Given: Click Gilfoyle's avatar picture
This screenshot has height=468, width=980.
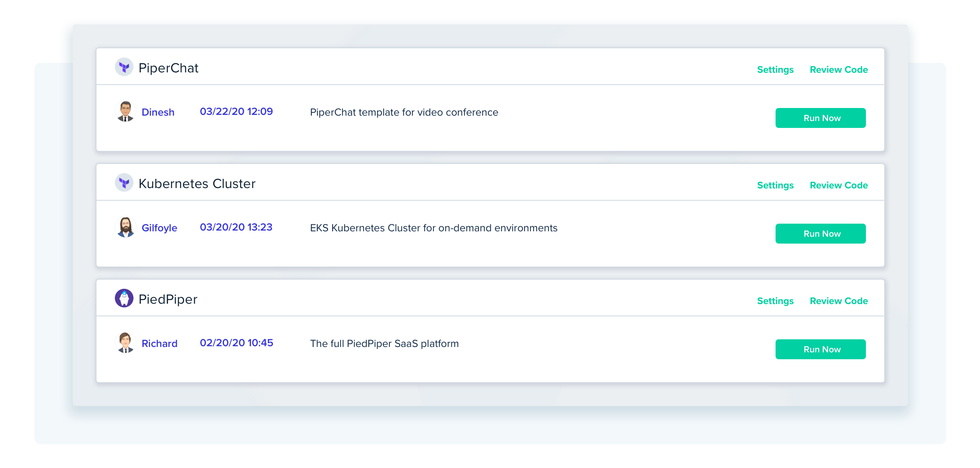Looking at the screenshot, I should tap(125, 227).
